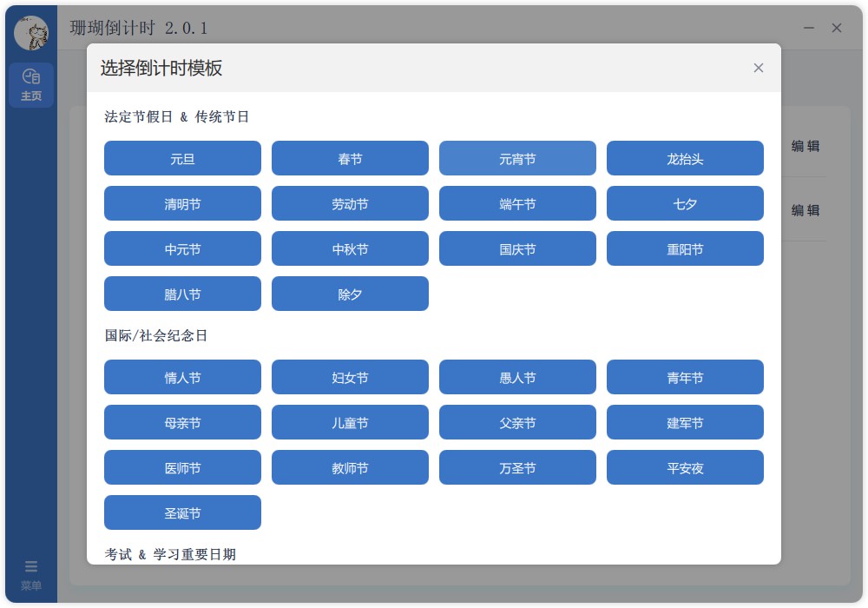Click the coral app logo avatar
Image resolution: width=868 pixels, height=608 pixels.
31,28
